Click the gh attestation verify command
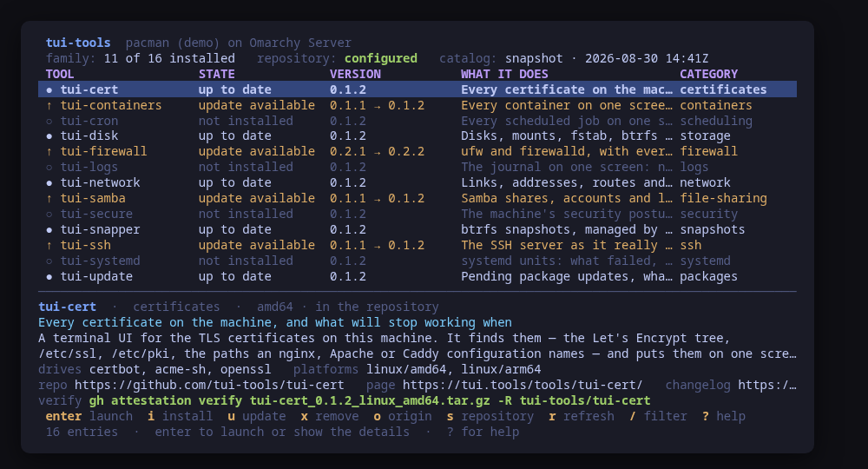The image size is (868, 469). tap(370, 400)
